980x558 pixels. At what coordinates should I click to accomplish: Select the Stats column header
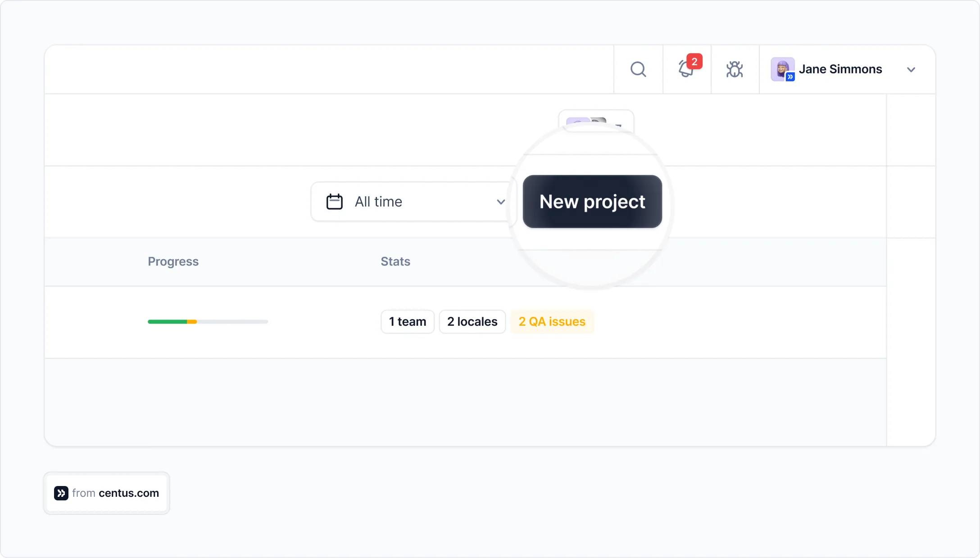(x=395, y=261)
